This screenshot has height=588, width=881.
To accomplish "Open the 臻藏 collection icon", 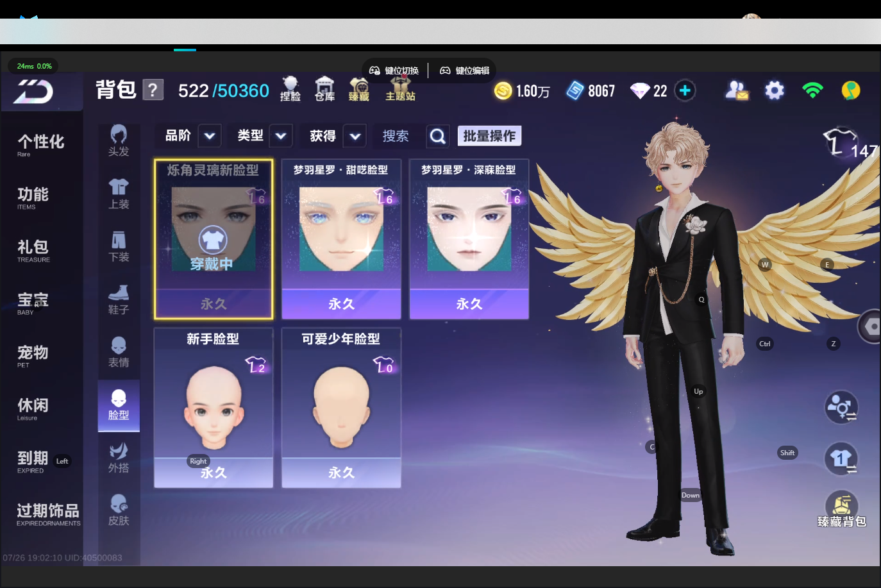I will pyautogui.click(x=359, y=89).
